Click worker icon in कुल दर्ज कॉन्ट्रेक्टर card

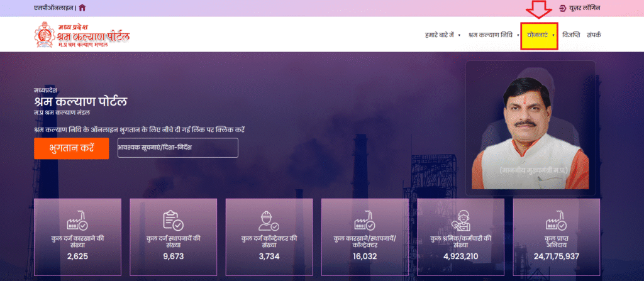click(269, 221)
